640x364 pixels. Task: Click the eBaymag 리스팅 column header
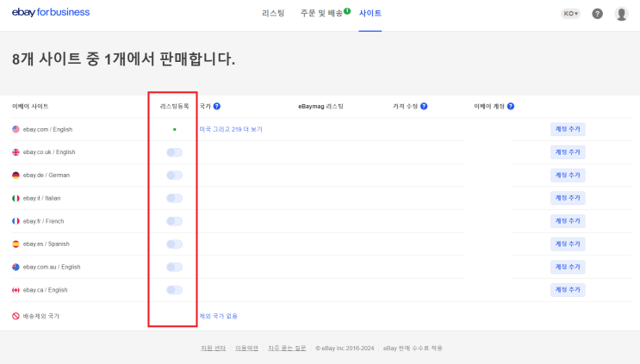pos(320,106)
